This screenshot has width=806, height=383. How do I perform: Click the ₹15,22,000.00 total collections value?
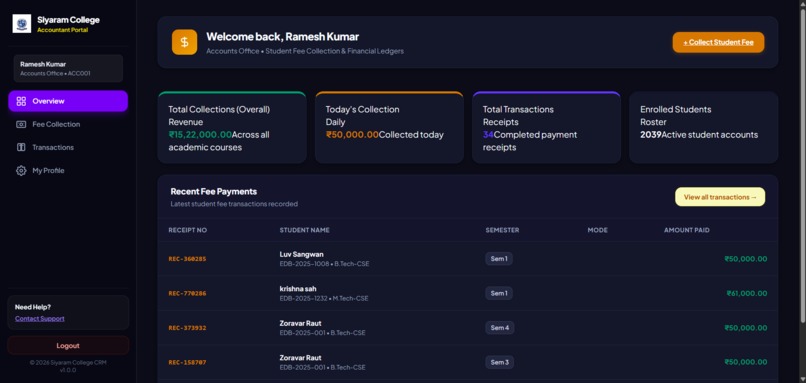pyautogui.click(x=200, y=135)
